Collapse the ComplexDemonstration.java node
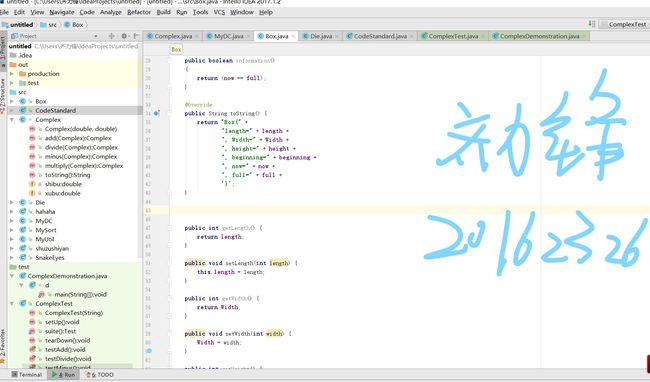Viewport: 650px width, 382px height. [12, 276]
